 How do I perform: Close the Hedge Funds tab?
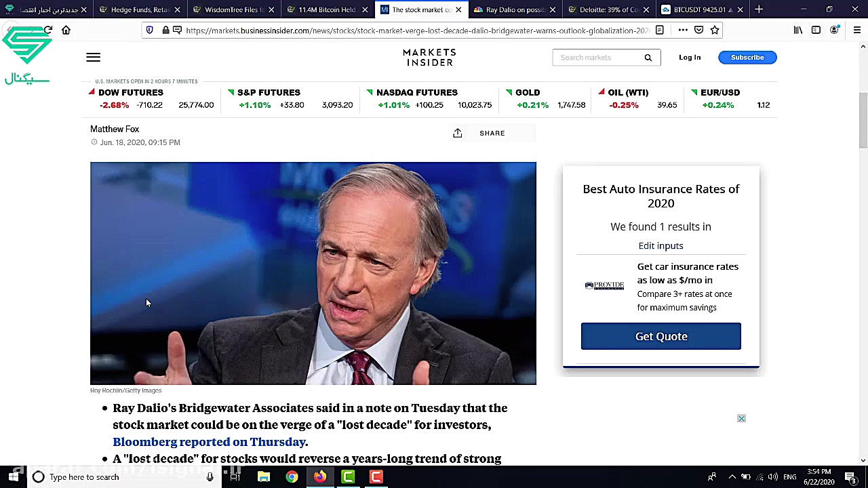(178, 9)
